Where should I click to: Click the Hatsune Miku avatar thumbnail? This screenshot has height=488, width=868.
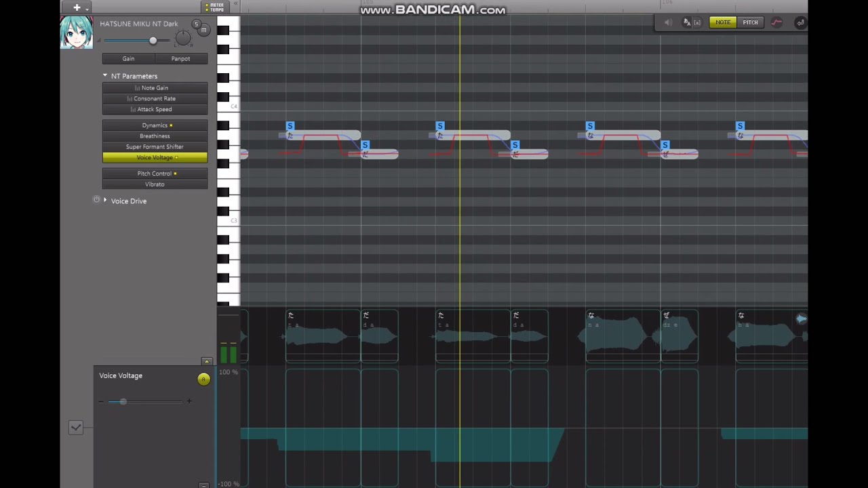[76, 33]
